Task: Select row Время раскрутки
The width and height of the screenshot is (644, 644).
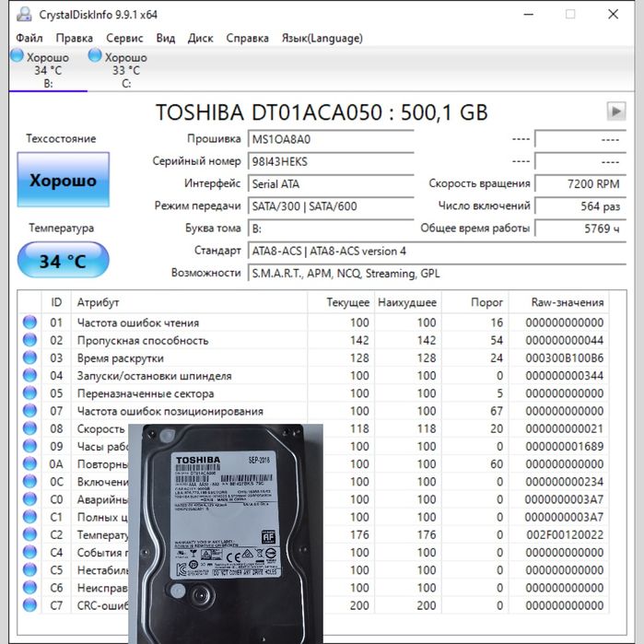Action: pos(313,357)
